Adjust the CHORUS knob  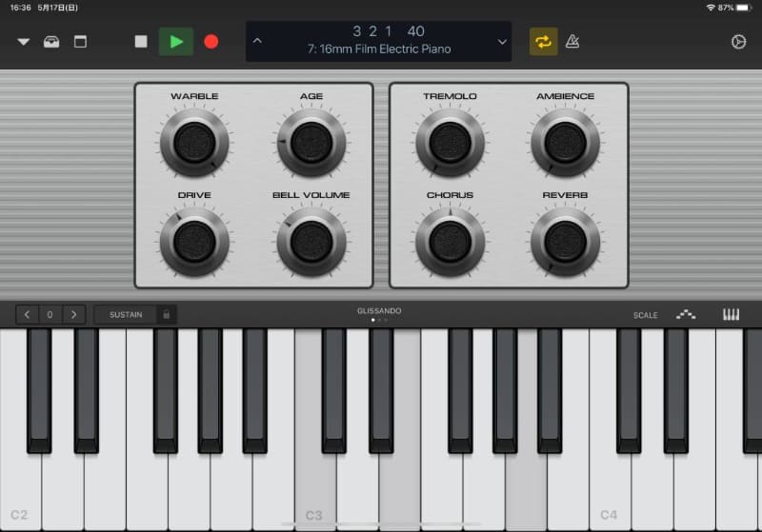click(450, 242)
